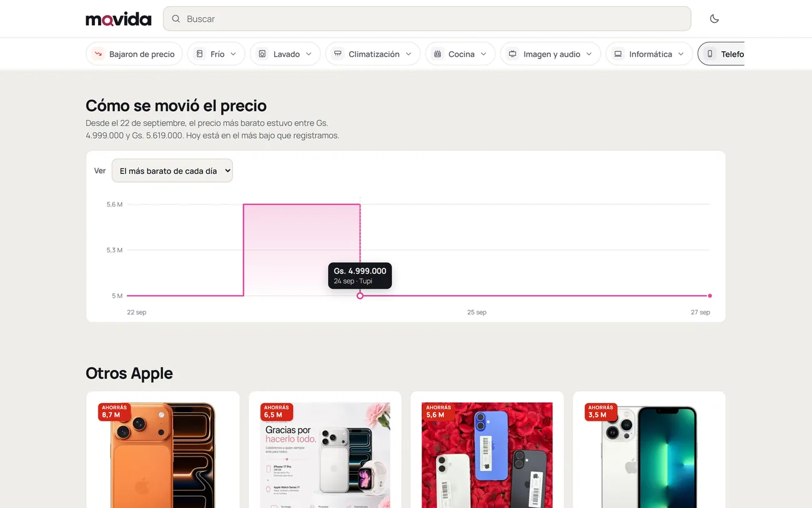Viewport: 812px width, 508px height.
Task: Click the 'Otros Apple' heading
Action: tap(129, 373)
